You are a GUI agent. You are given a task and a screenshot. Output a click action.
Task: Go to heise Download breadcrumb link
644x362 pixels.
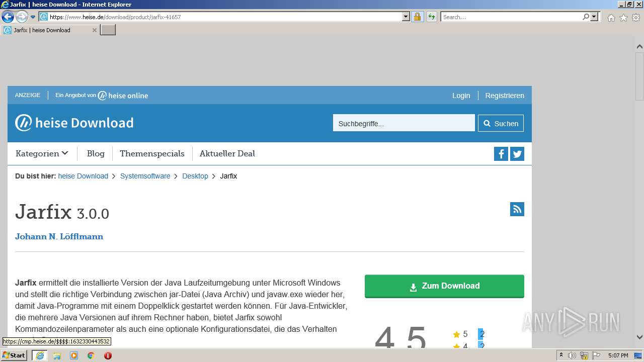coord(83,176)
